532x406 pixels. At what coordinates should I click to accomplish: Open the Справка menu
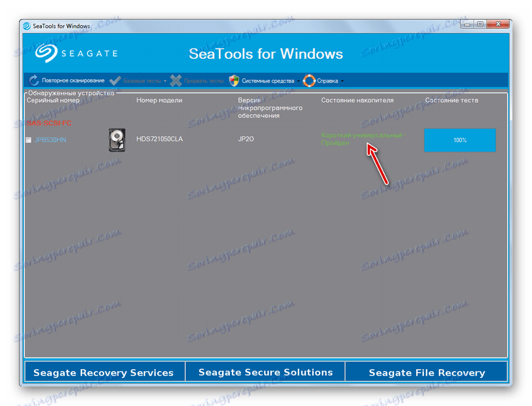tap(328, 81)
